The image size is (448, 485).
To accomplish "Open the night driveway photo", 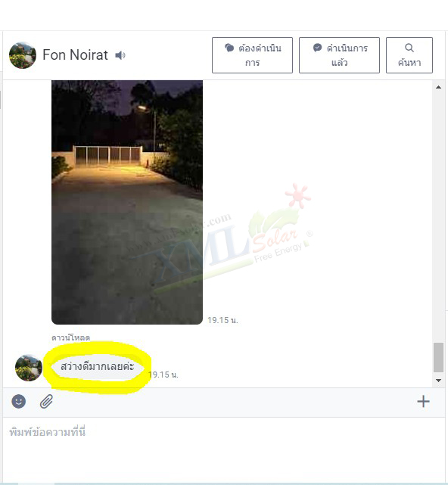I will [x=127, y=202].
